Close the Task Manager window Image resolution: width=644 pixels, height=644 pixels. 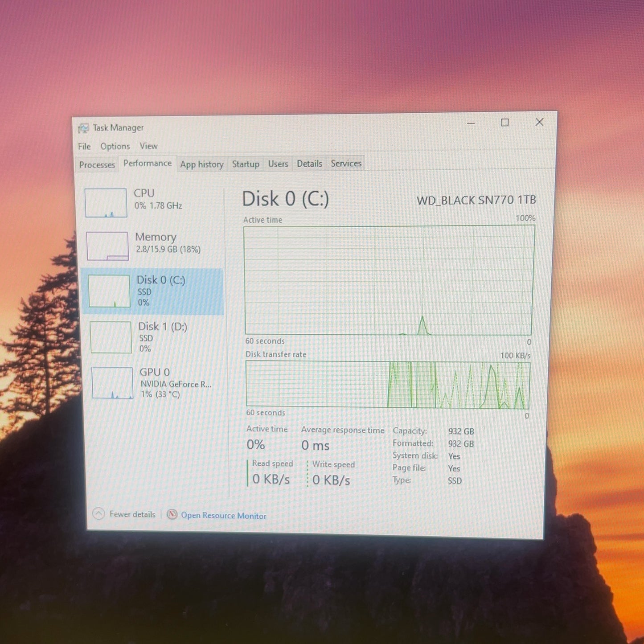click(x=539, y=122)
